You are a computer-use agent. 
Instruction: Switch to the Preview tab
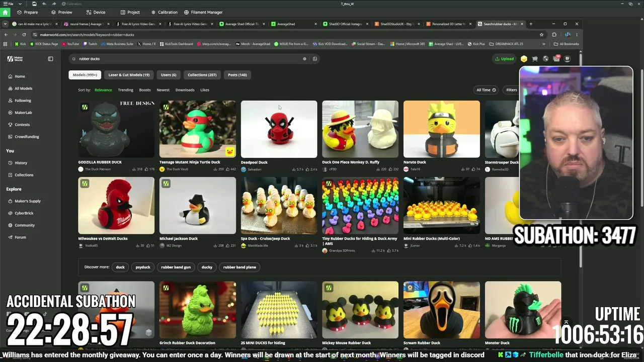(61, 12)
